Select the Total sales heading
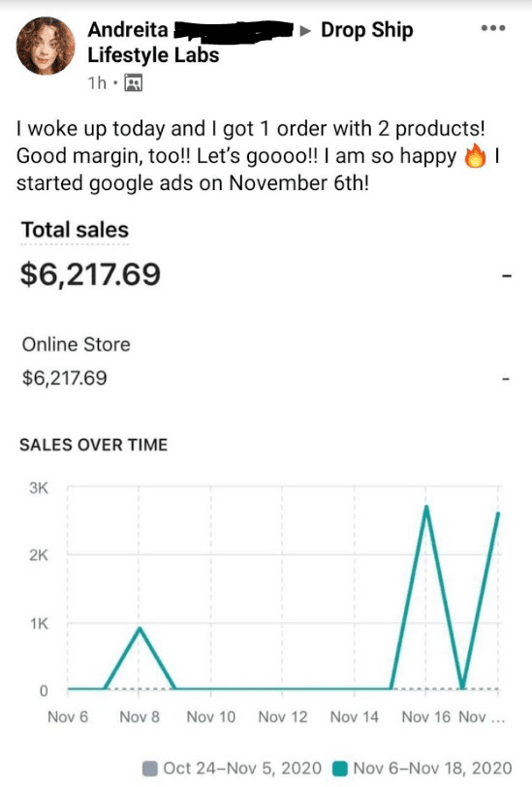The height and width of the screenshot is (787, 532). (x=75, y=230)
